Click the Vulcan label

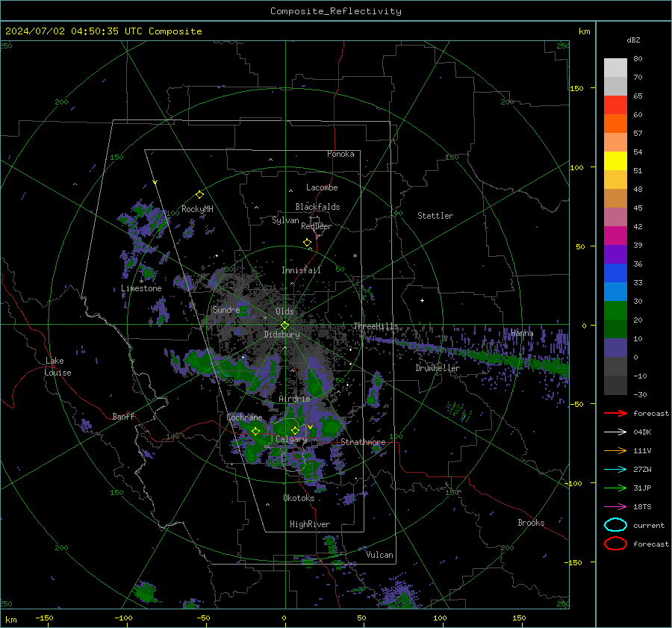(379, 555)
